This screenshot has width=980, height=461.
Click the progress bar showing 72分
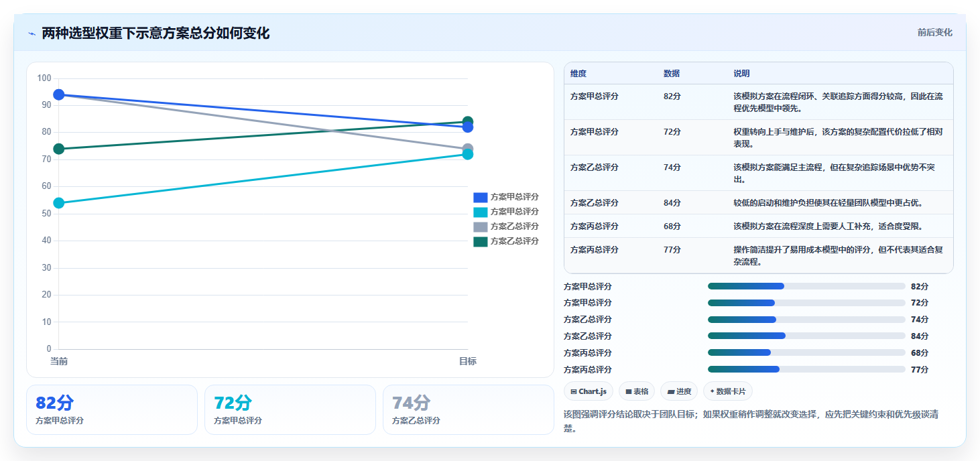click(x=806, y=303)
